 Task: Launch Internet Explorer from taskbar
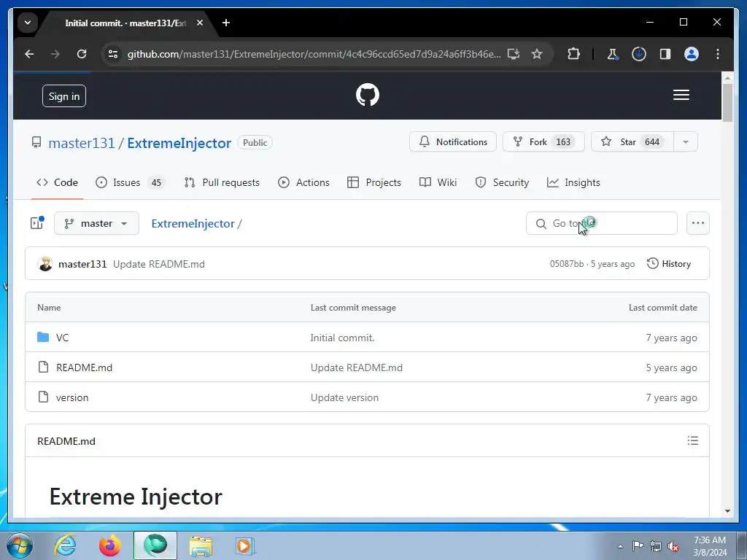coord(65,545)
